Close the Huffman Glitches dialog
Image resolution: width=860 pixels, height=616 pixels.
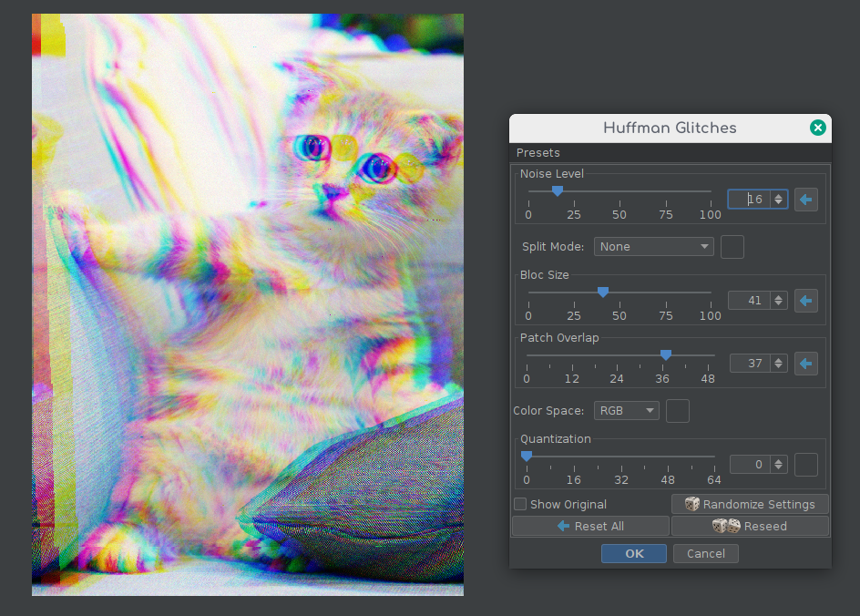pos(818,128)
